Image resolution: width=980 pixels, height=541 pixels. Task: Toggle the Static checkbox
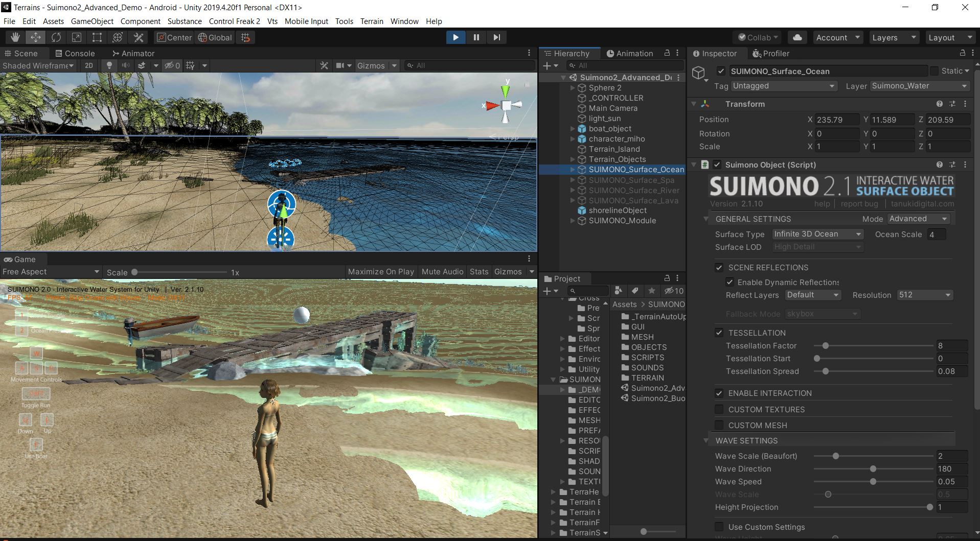(934, 71)
